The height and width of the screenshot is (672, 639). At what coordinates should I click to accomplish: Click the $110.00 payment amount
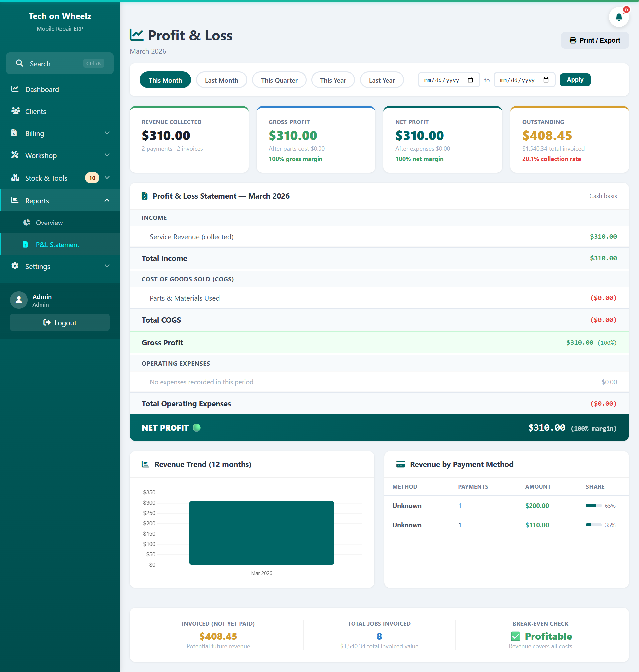click(537, 525)
